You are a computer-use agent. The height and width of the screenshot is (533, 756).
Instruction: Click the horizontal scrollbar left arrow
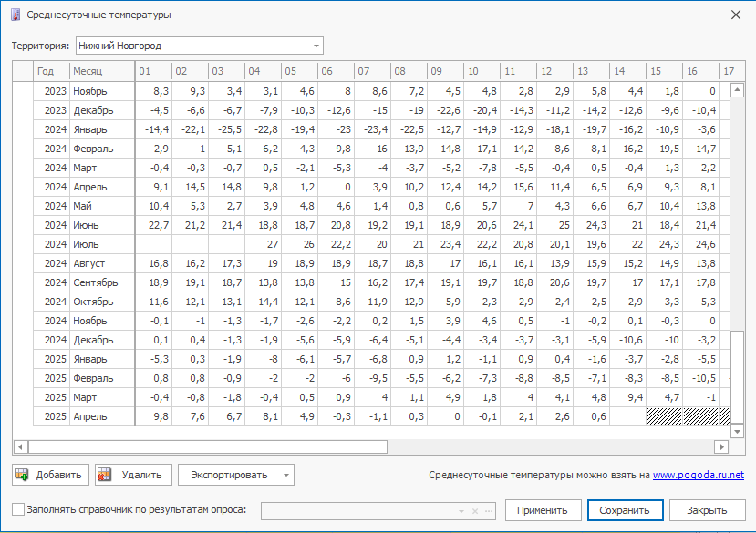click(20, 446)
